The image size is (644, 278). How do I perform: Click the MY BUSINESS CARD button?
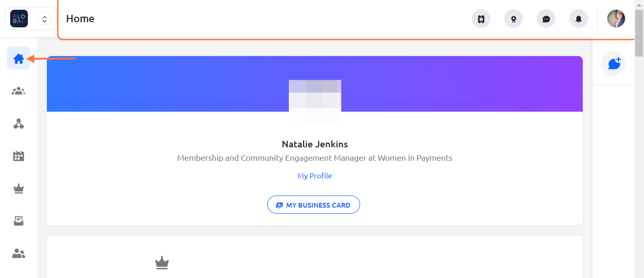tap(314, 205)
